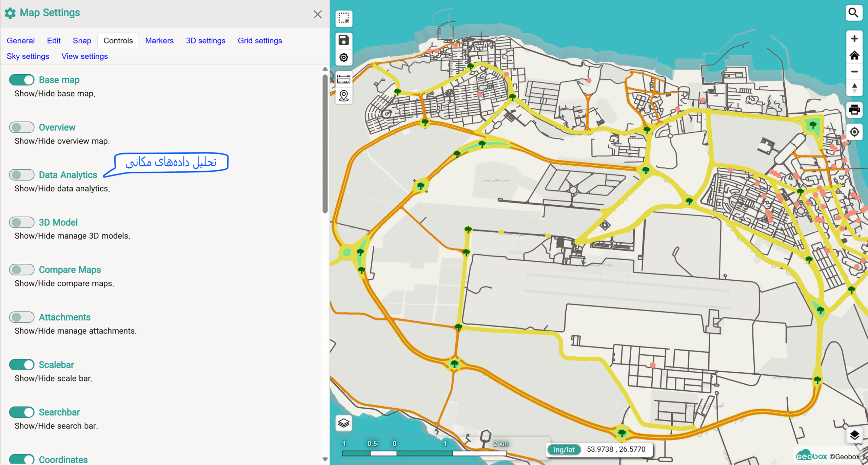Viewport: 868px width, 465px height.
Task: Click the Base map label
Action: tap(59, 80)
